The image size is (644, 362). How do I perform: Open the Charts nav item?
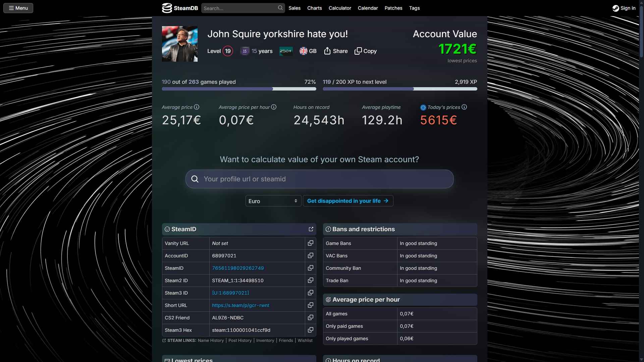(315, 8)
